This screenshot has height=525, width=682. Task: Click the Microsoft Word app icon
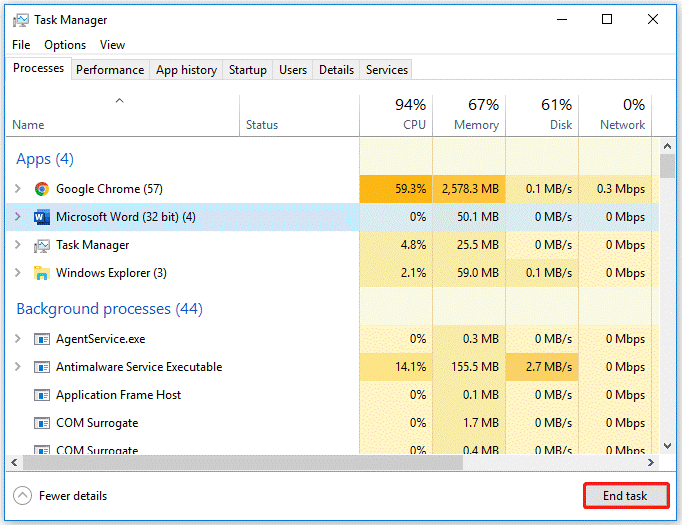point(42,217)
